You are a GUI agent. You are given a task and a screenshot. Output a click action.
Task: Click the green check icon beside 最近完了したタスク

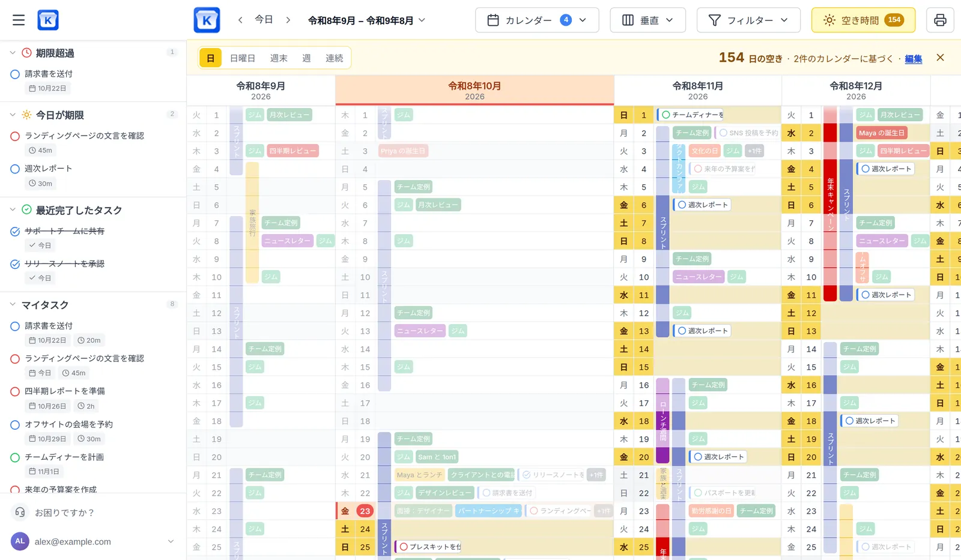pos(26,209)
